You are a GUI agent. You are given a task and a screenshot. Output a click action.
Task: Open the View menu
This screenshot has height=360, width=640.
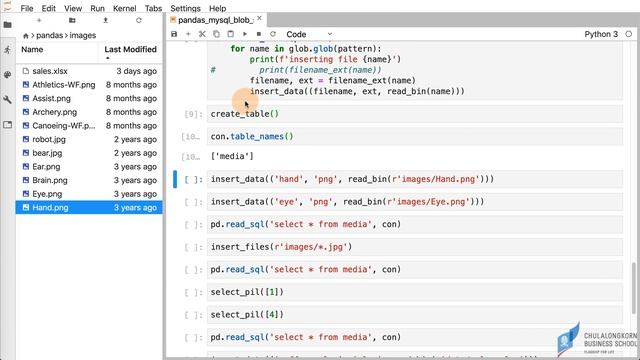click(x=73, y=8)
